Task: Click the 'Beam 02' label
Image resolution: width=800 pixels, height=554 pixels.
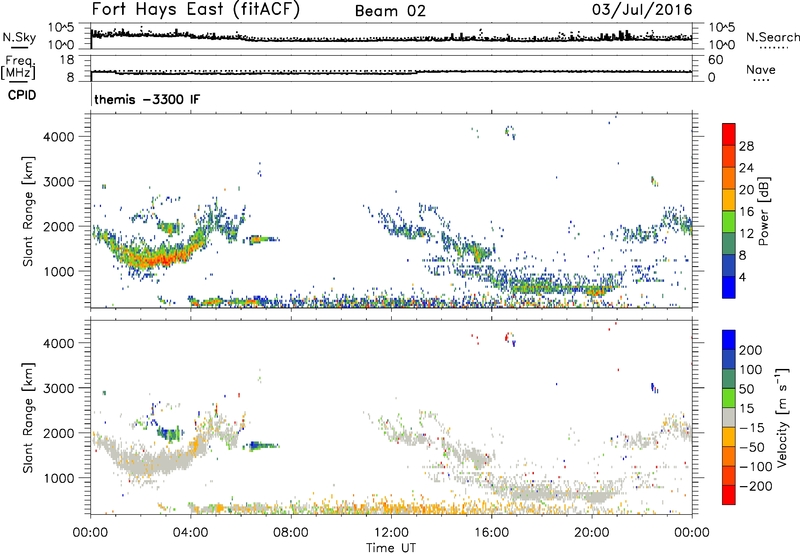Action: point(390,11)
